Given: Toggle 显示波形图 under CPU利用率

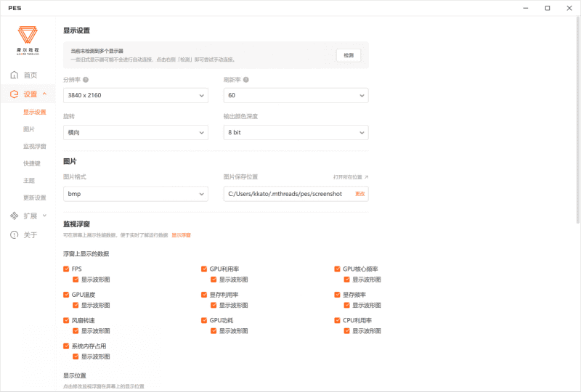Looking at the screenshot, I should (347, 330).
